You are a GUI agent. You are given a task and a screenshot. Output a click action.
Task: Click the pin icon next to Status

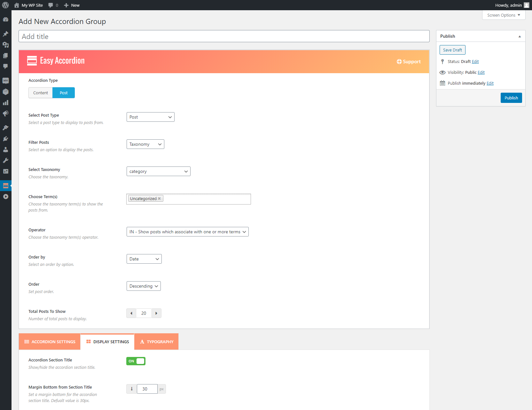click(442, 61)
